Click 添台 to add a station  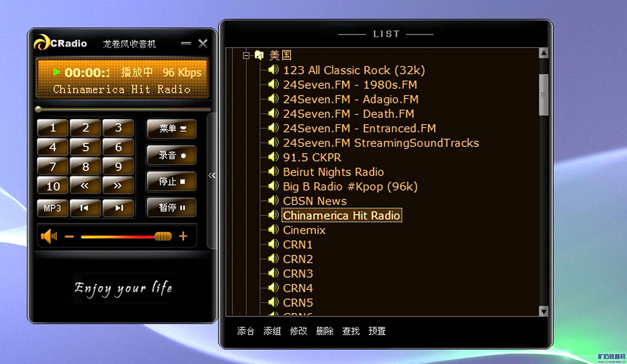click(246, 331)
